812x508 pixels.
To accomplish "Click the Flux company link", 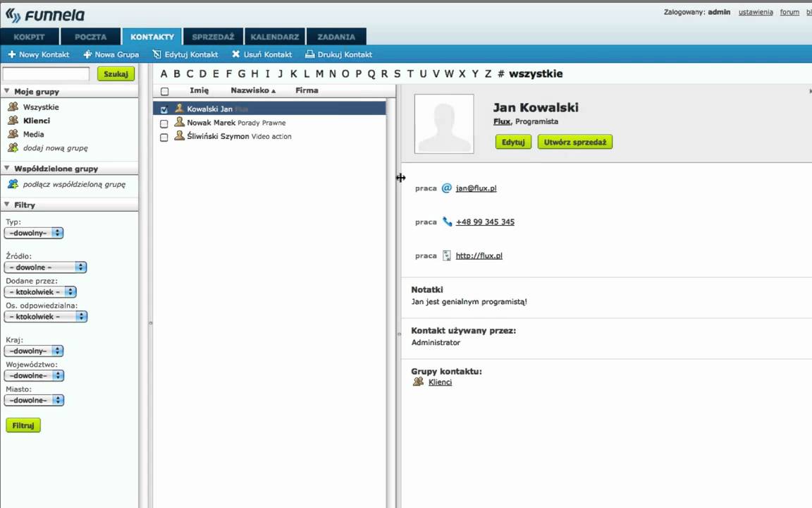I will [x=502, y=121].
